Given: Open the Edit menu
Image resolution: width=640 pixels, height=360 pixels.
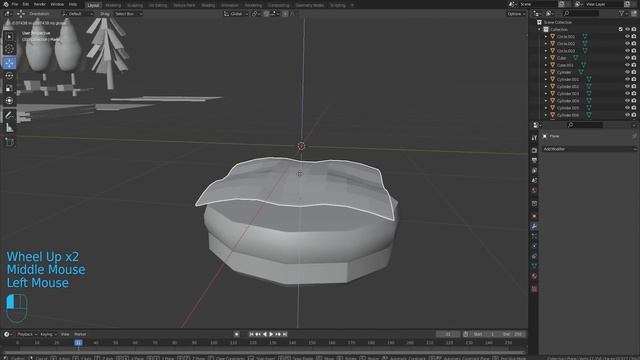Looking at the screenshot, I should (26, 4).
